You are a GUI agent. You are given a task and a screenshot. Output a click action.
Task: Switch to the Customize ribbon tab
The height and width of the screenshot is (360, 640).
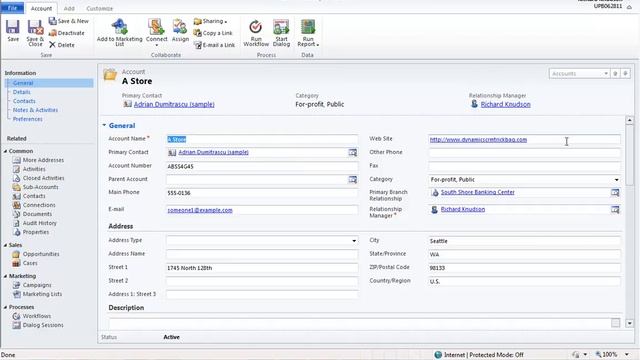tap(100, 8)
